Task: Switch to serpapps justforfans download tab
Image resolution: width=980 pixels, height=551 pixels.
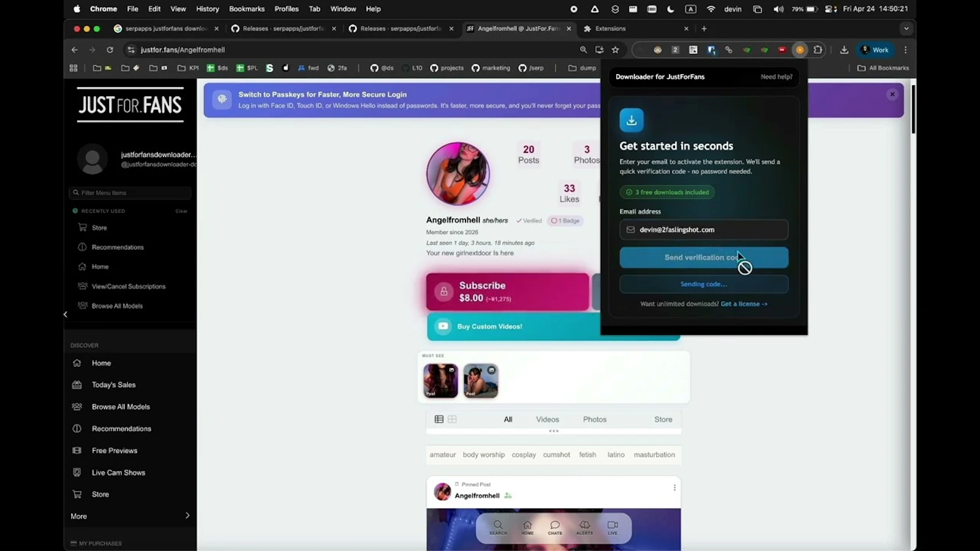Action: click(165, 29)
